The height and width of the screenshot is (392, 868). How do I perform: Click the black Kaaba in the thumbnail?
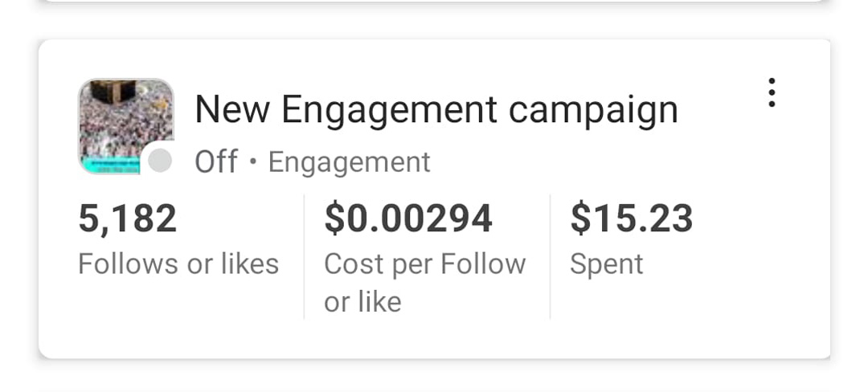tap(113, 92)
